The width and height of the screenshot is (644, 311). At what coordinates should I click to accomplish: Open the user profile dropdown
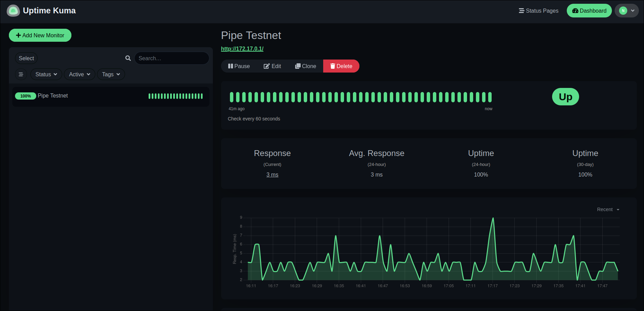pos(627,11)
